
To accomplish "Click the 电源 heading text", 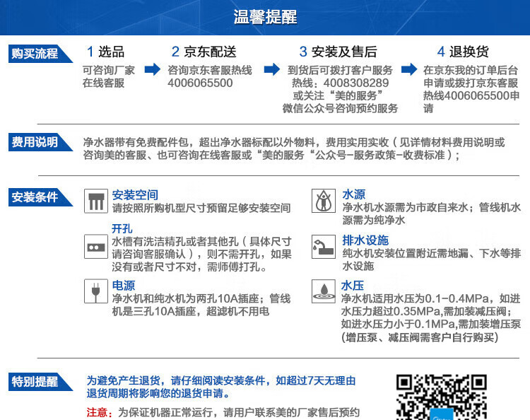I will click(124, 286).
